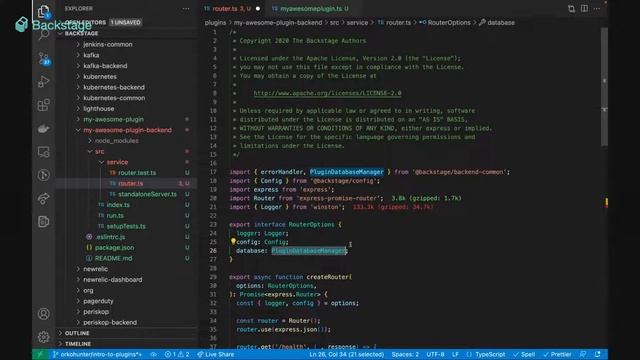Open the Apache license URL link

coord(327,93)
